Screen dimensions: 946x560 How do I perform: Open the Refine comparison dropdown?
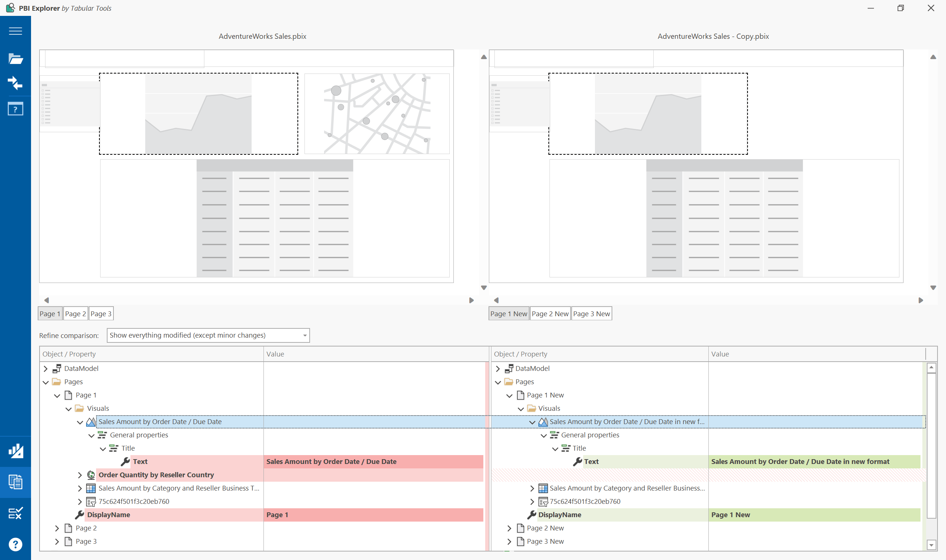tap(208, 335)
